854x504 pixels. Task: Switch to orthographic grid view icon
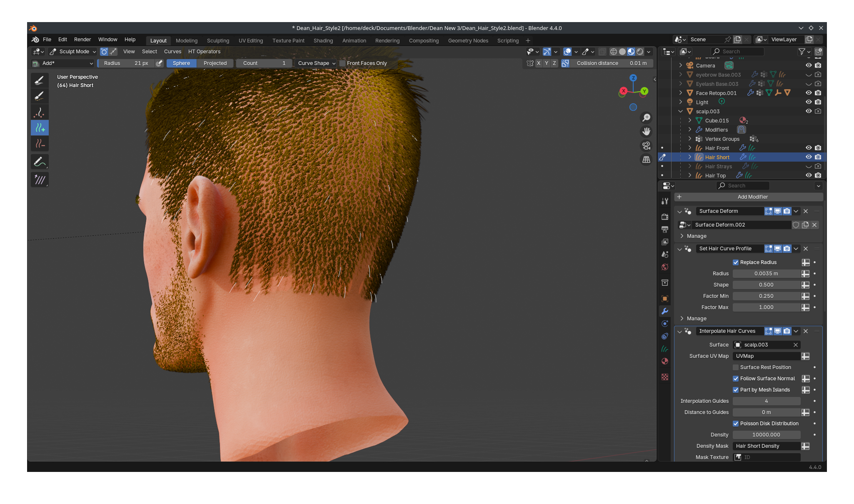tap(646, 160)
